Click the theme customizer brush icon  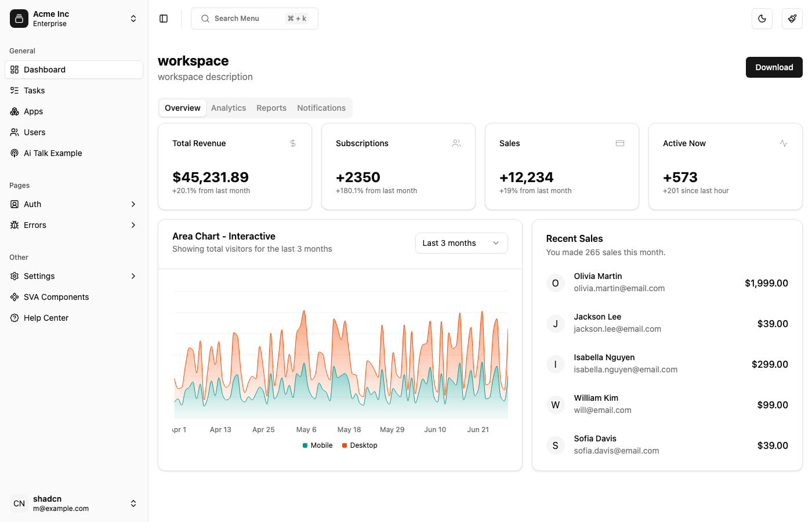792,19
